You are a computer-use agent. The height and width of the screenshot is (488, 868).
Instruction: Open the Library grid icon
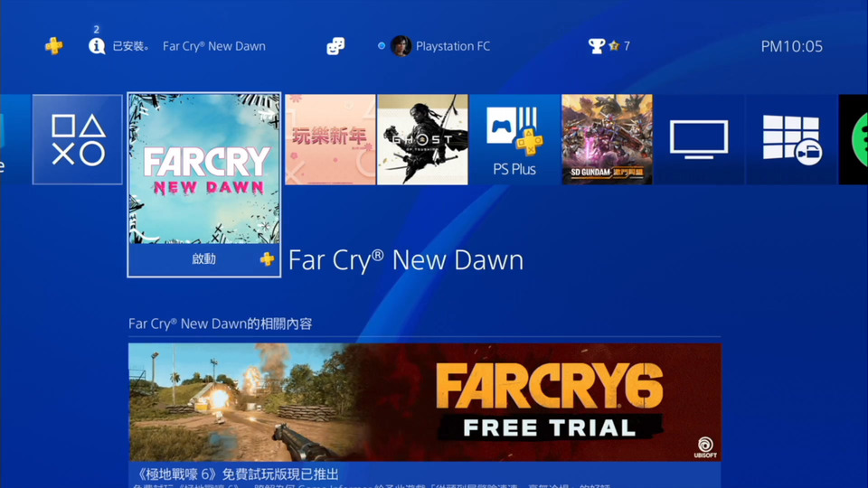[x=792, y=139]
